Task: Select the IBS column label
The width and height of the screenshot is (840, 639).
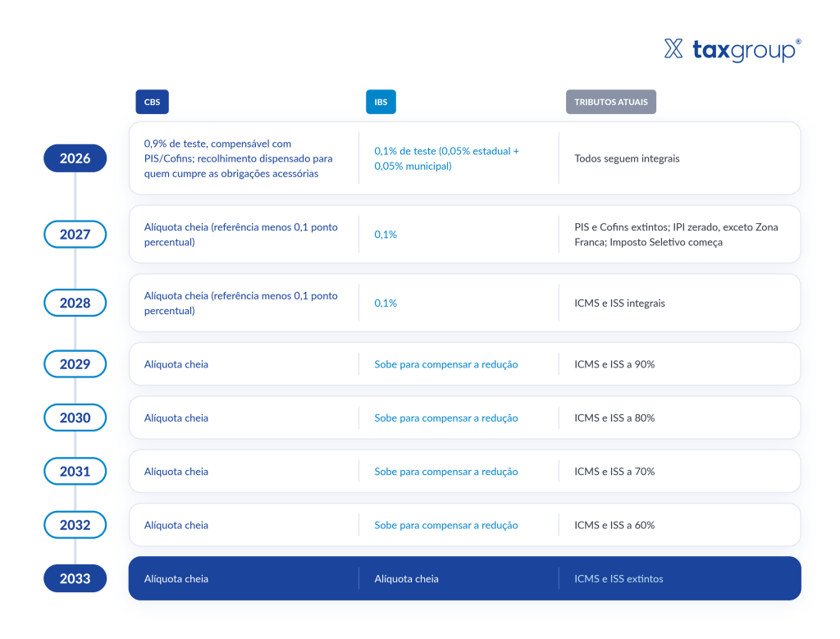Action: [x=381, y=102]
